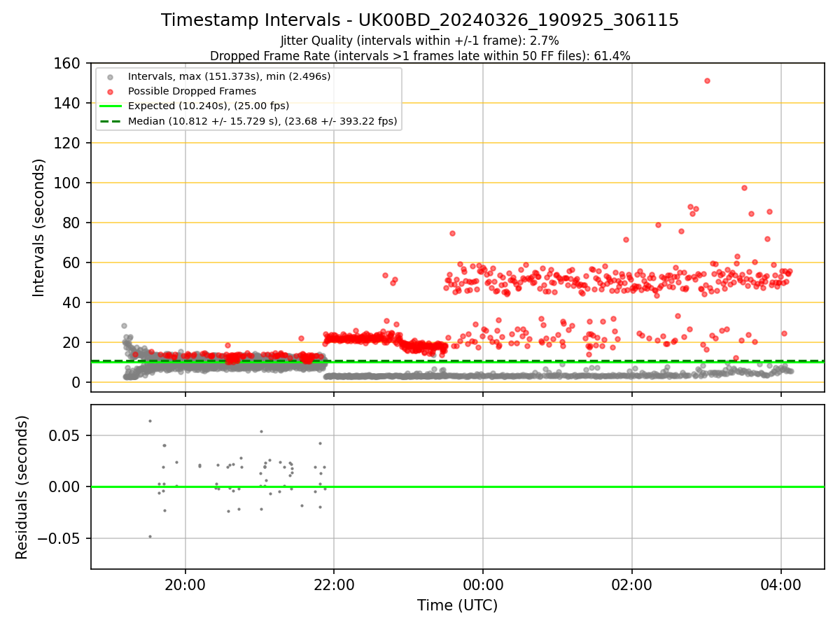This screenshot has width=840, height=630.
Task: Click the red point near 75 seconds before 00:00
Action: [x=452, y=233]
